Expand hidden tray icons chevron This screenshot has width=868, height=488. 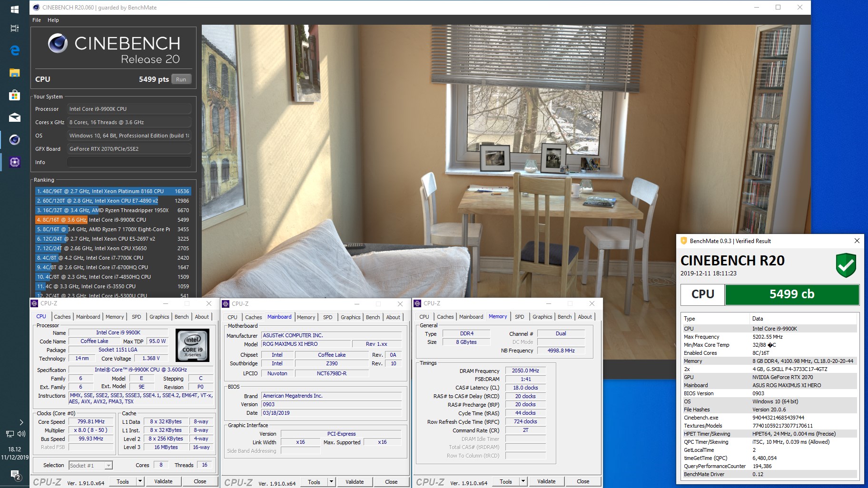point(21,422)
